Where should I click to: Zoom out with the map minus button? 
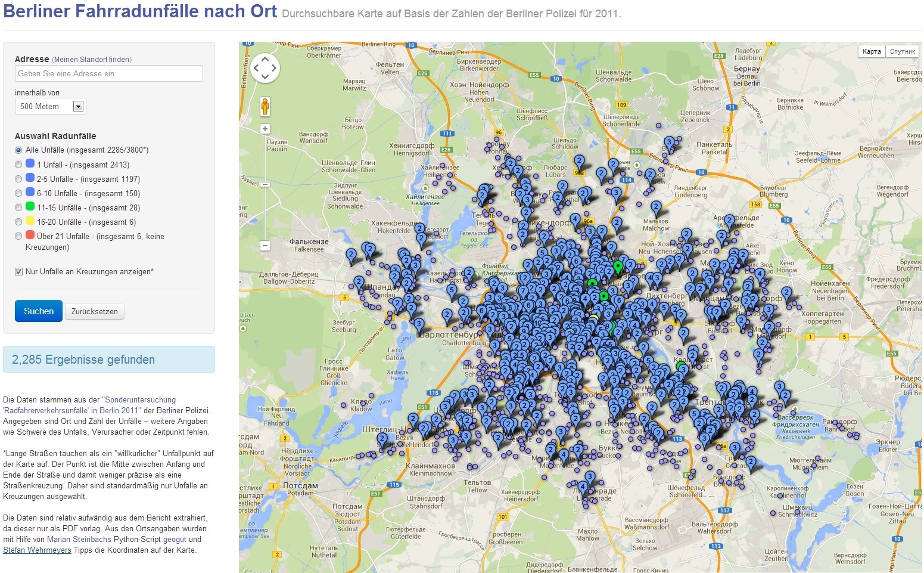point(265,246)
